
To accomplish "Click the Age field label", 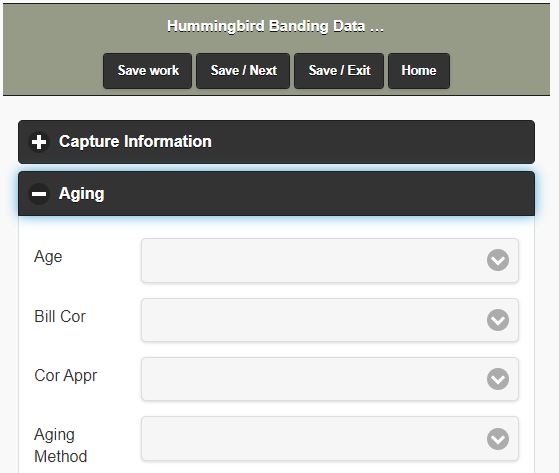I will [48, 257].
